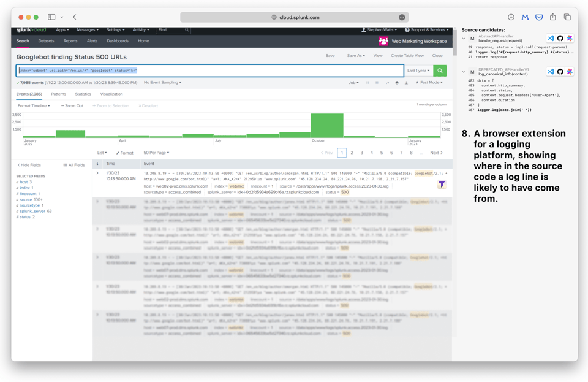Screen dimensions: 588x382
Task: View handle_request source on GitHub
Action: 560,39
